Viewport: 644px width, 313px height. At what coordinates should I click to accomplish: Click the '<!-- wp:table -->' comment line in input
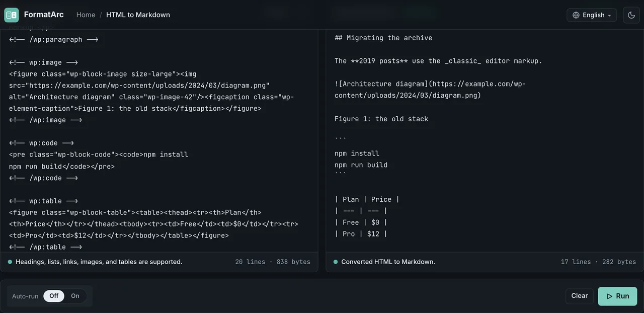[43, 201]
